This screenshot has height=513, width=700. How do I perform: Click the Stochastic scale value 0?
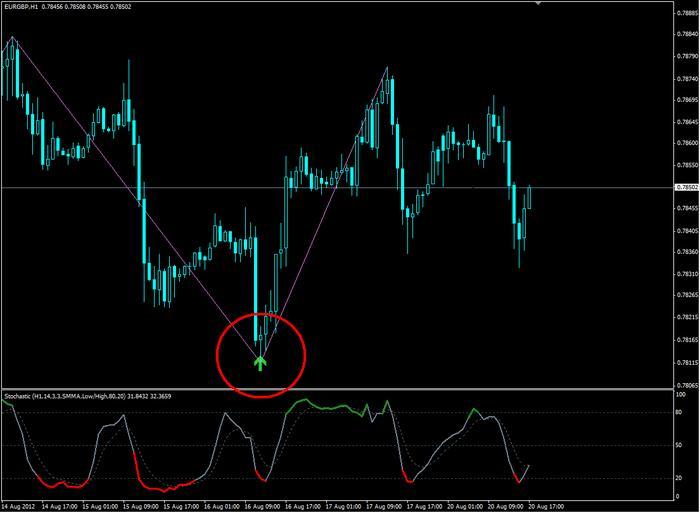pos(678,496)
